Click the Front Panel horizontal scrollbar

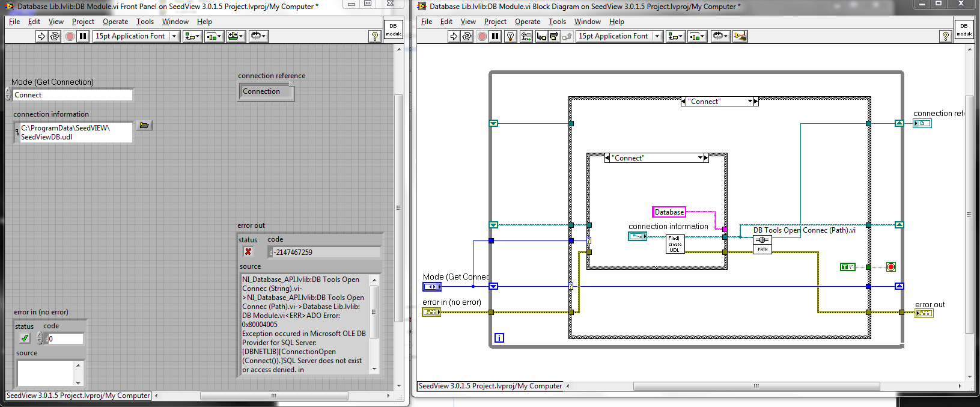tap(273, 396)
